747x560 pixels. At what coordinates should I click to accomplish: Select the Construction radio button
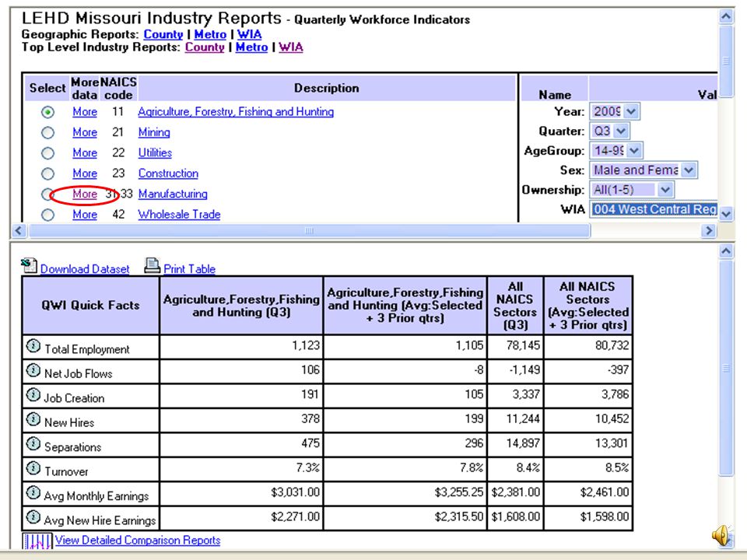(x=47, y=173)
